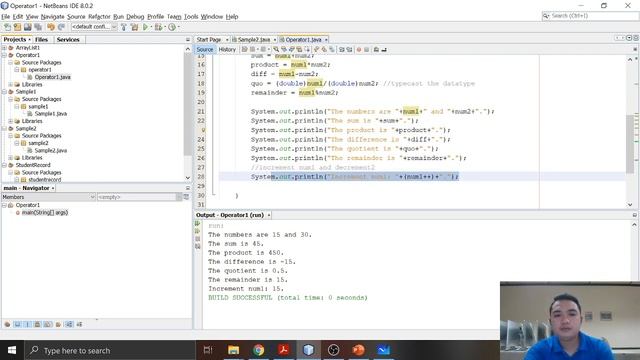Collapse the Sample1 project node
The width and height of the screenshot is (640, 360).
pyautogui.click(x=4, y=92)
